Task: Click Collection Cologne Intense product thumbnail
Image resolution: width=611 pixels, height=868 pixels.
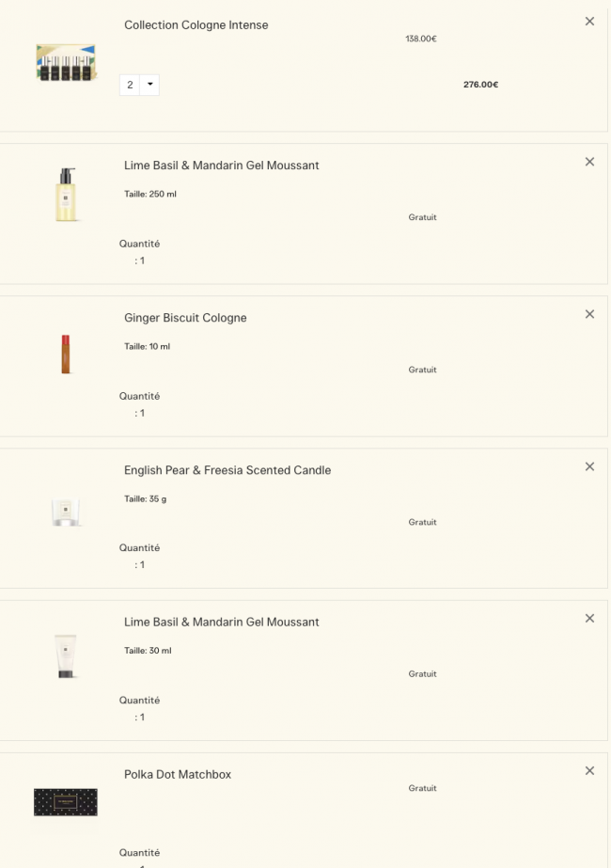Action: (66, 62)
